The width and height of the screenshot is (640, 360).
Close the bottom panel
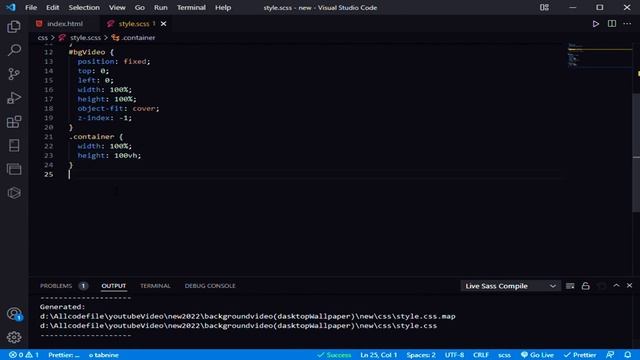629,286
